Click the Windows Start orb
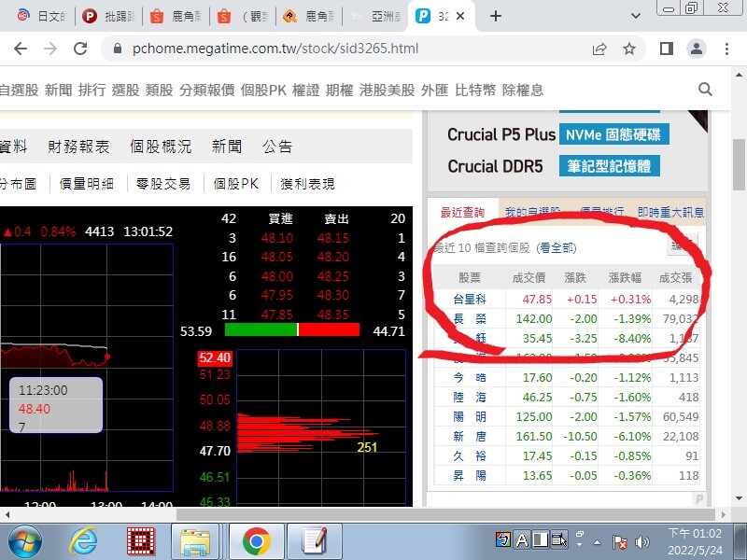This screenshot has height=560, width=747. tap(25, 540)
